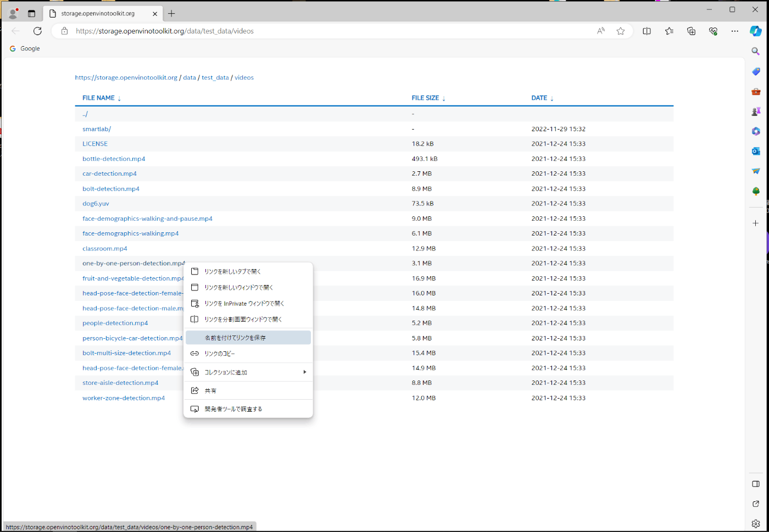Click the address bar URL
The height and width of the screenshot is (532, 769).
point(165,31)
